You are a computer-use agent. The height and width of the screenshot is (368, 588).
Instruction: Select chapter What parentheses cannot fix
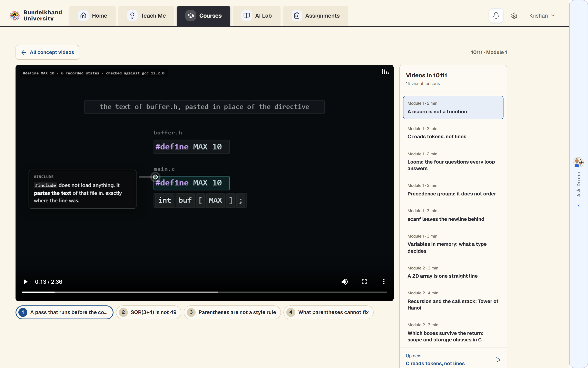(x=328, y=312)
